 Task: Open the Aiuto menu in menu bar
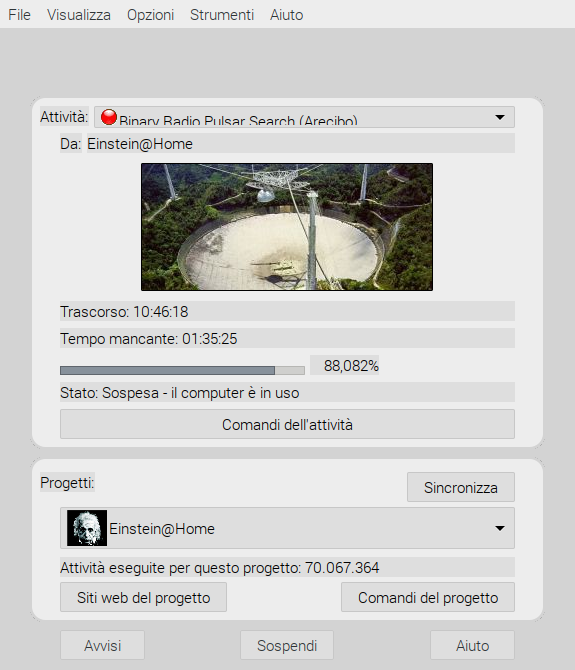pos(286,15)
